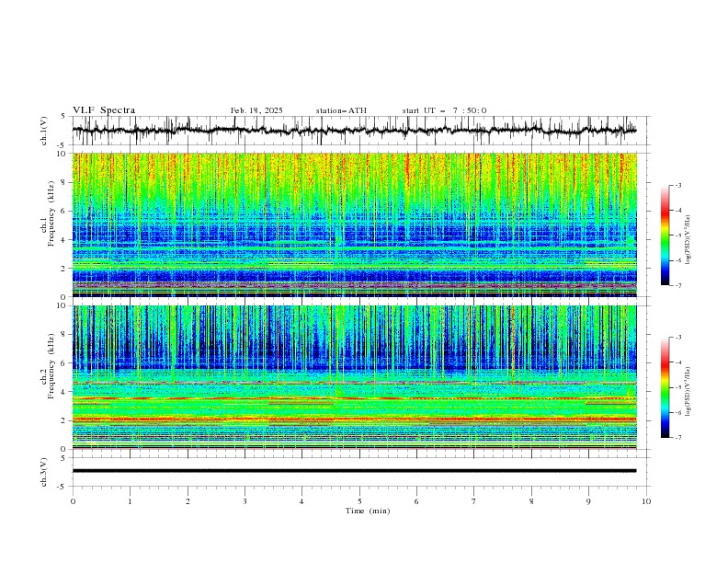Click time-axis tick label "10"
728x563 pixels.
[x=646, y=501]
